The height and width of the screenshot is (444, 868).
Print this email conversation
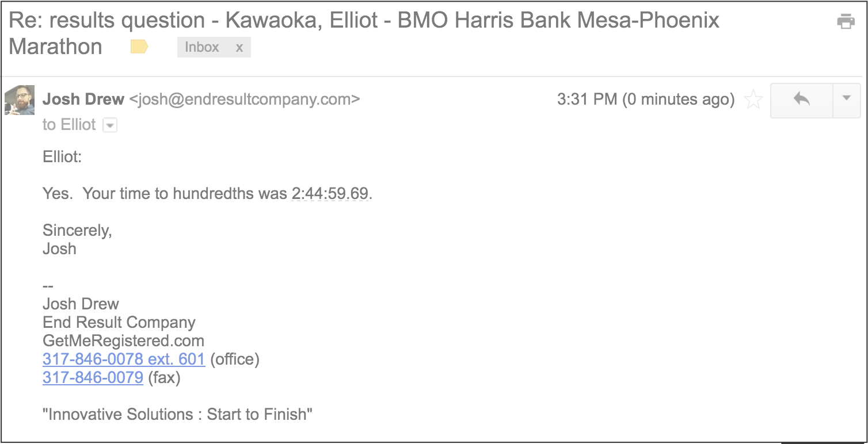[x=846, y=22]
